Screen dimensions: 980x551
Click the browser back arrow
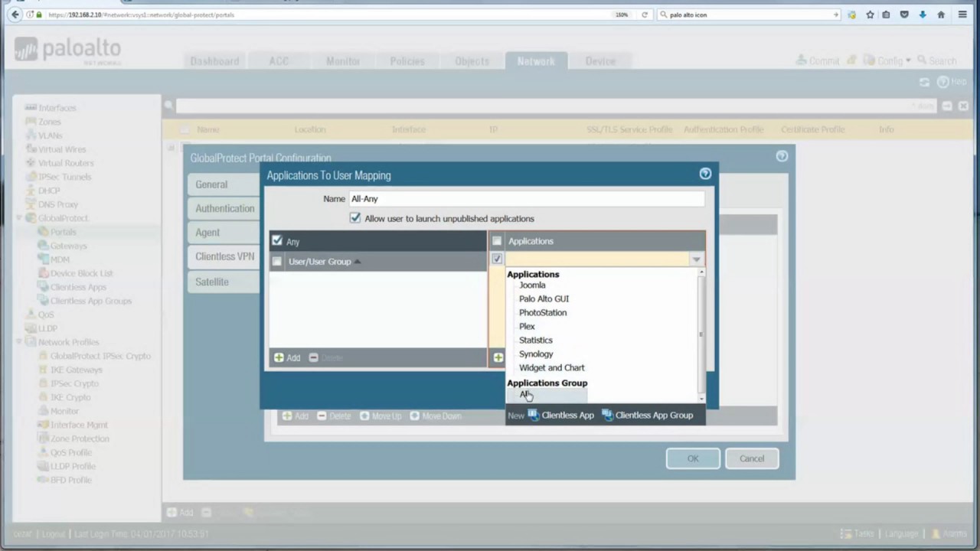tap(15, 15)
